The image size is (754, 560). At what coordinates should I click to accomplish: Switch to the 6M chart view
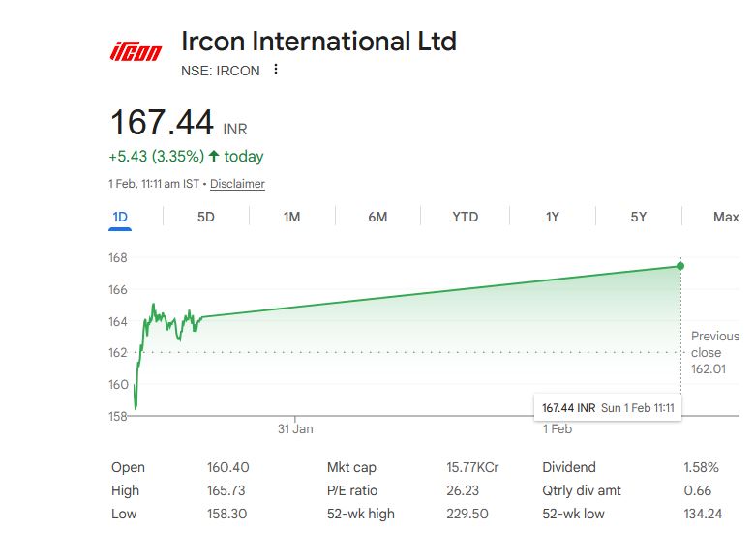click(377, 217)
